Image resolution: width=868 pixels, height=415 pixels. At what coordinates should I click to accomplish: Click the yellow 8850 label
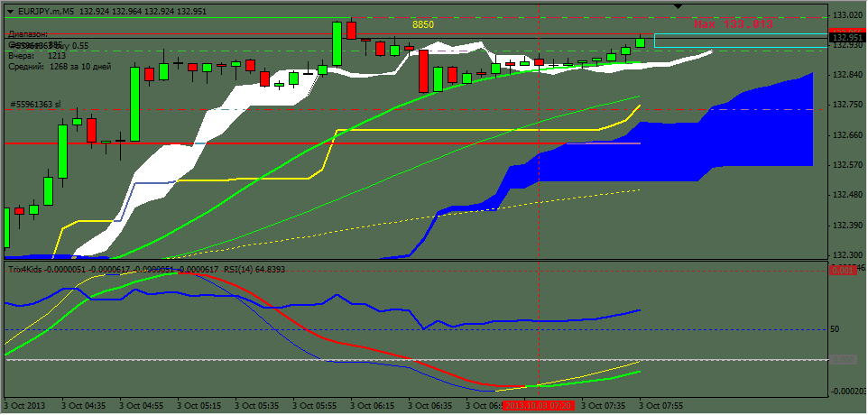[x=423, y=25]
